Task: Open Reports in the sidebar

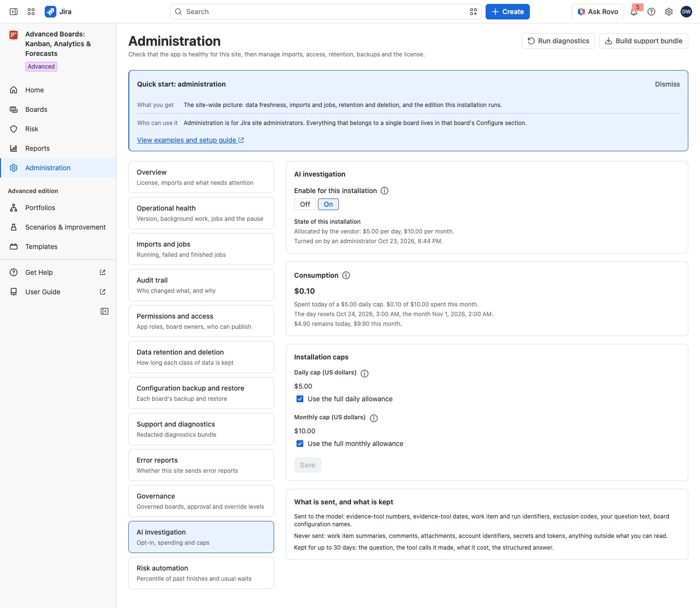Action: click(x=58, y=148)
